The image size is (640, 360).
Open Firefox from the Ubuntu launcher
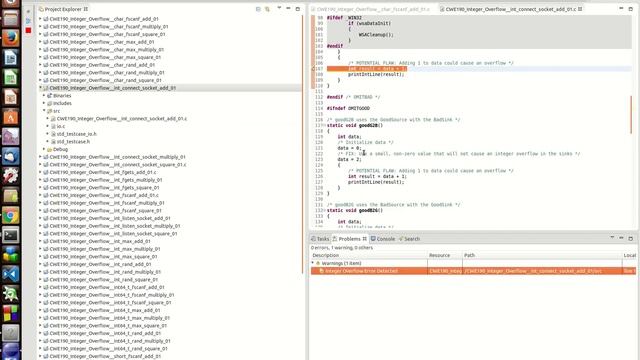coord(11,38)
